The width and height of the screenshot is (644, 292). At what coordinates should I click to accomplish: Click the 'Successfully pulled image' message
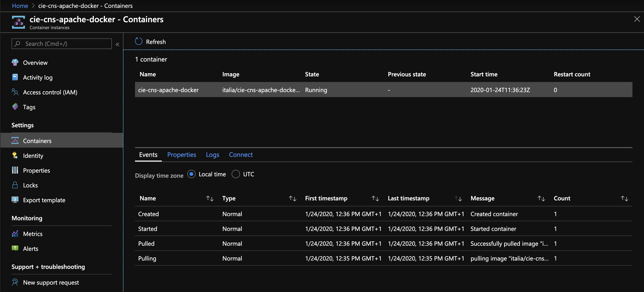(509, 243)
